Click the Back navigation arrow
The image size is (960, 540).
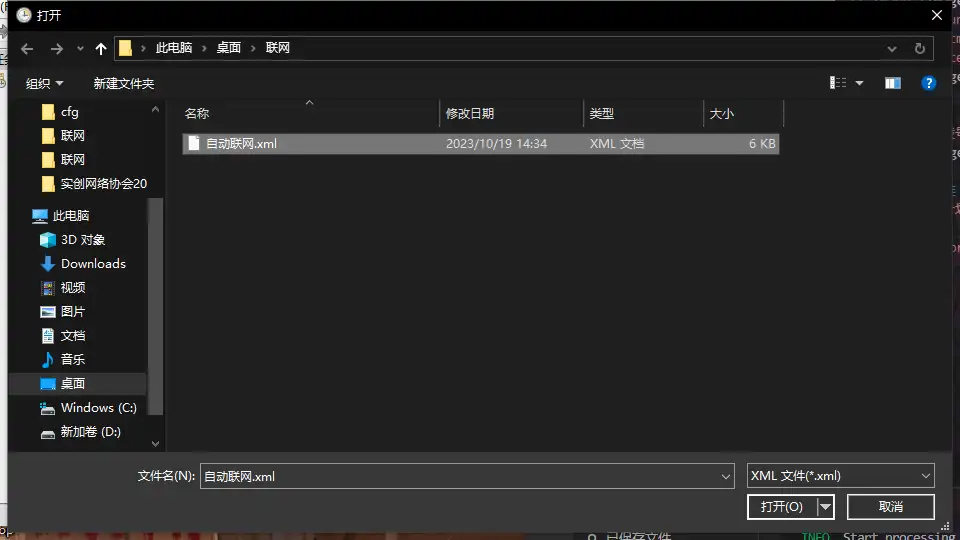(x=27, y=48)
